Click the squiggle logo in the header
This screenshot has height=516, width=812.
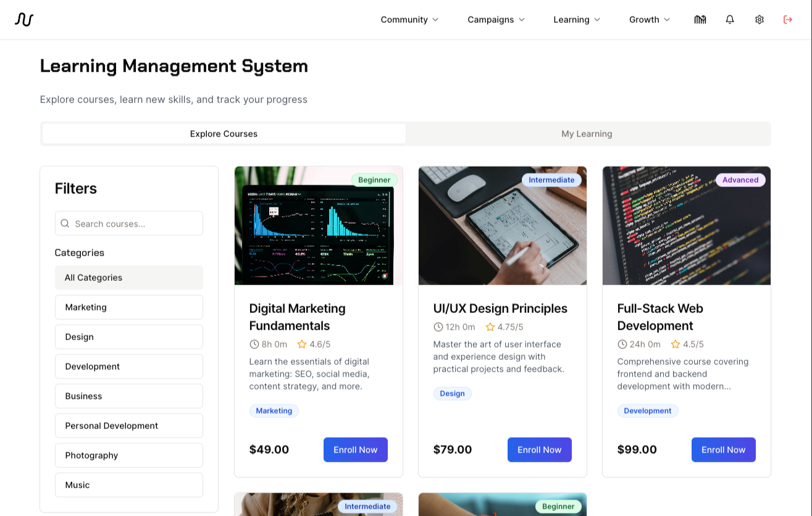coord(24,20)
